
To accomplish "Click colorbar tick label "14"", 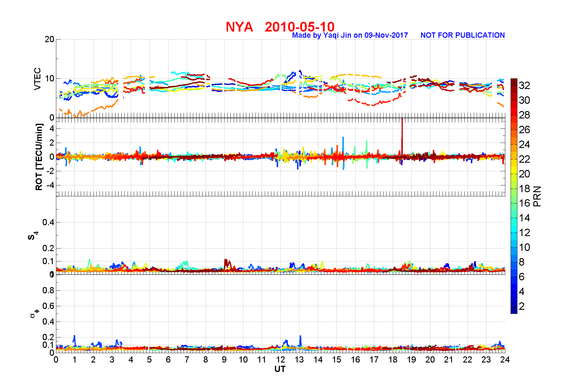I will [524, 218].
